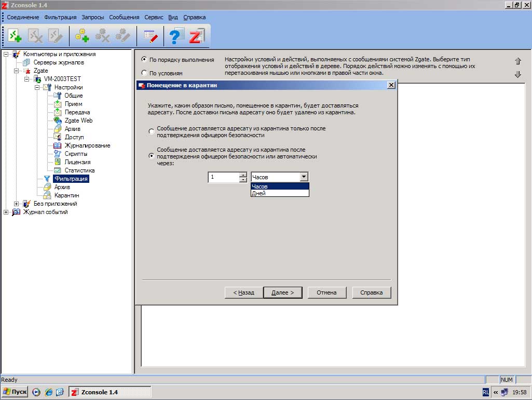Open the Сервис menu

(x=154, y=17)
